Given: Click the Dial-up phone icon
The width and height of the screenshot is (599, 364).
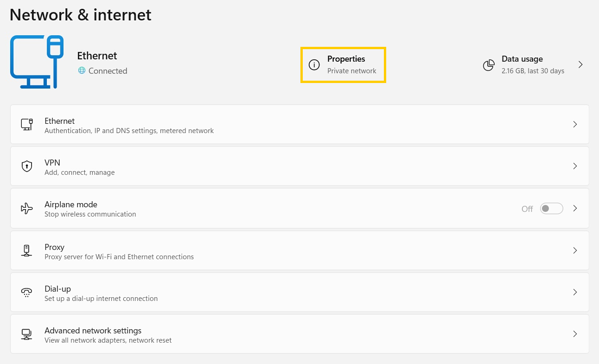Looking at the screenshot, I should (27, 292).
